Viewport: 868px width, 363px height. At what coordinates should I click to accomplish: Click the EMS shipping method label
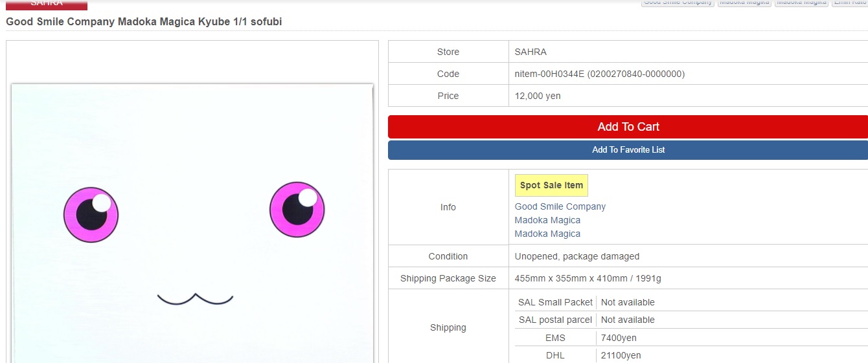click(x=555, y=338)
